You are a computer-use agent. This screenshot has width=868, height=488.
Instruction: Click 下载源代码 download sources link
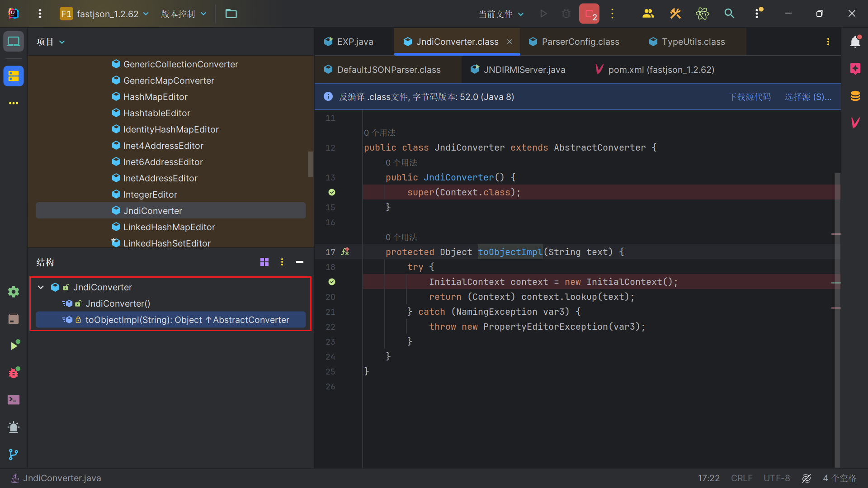coord(750,97)
